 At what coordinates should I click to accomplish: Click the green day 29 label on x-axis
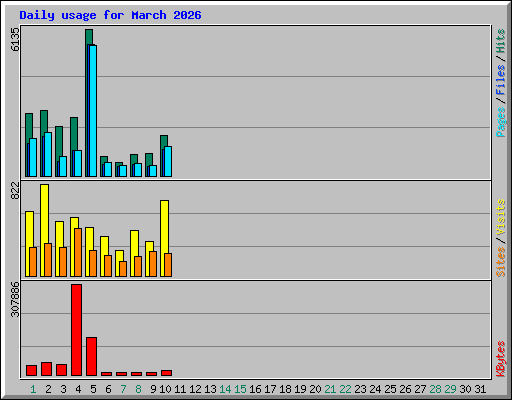450,389
